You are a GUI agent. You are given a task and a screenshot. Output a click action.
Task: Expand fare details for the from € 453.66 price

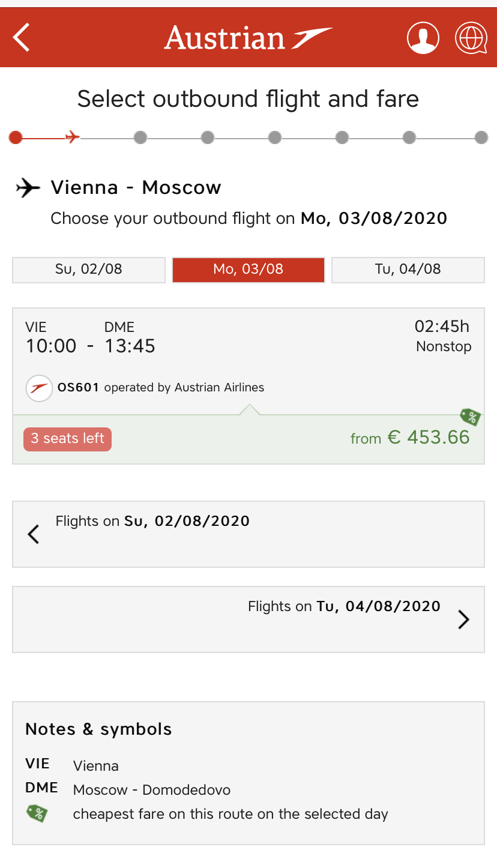click(427, 438)
